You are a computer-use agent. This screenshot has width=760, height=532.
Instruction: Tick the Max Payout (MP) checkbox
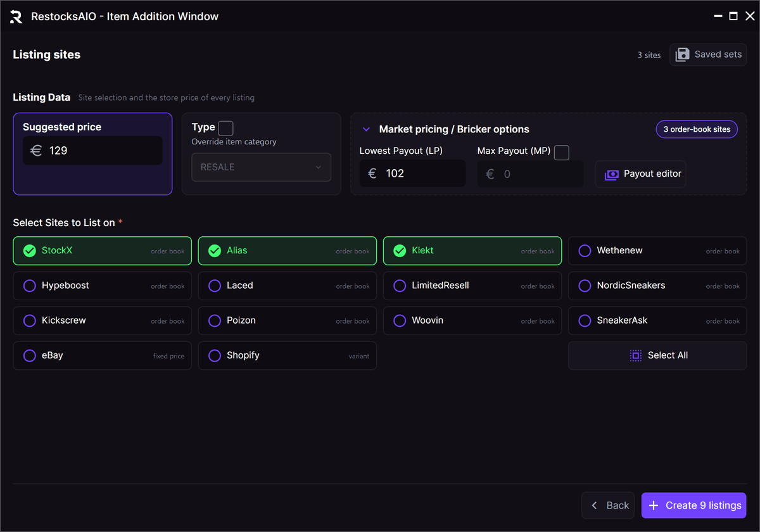click(561, 152)
